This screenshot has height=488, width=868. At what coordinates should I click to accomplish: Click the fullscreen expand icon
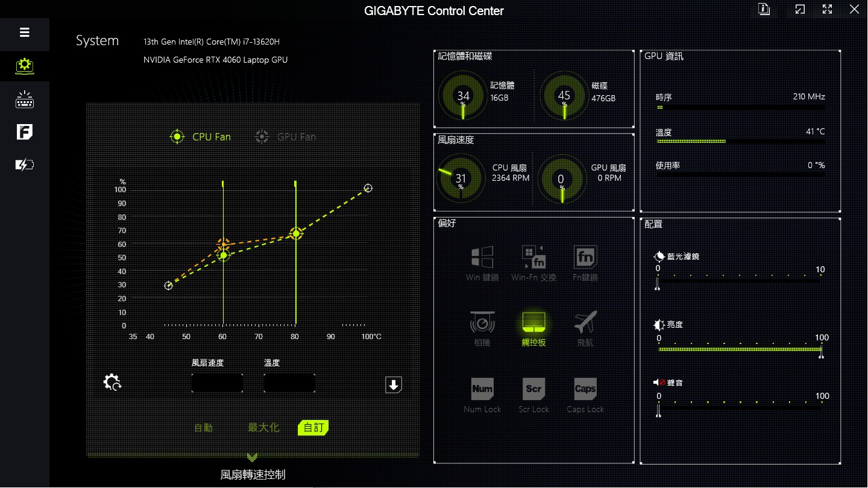828,9
